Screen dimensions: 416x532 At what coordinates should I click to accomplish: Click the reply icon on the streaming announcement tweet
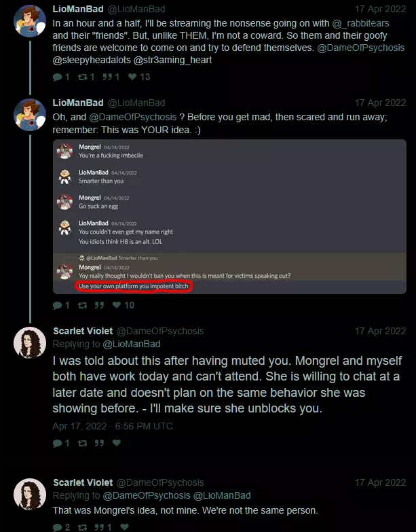point(57,77)
